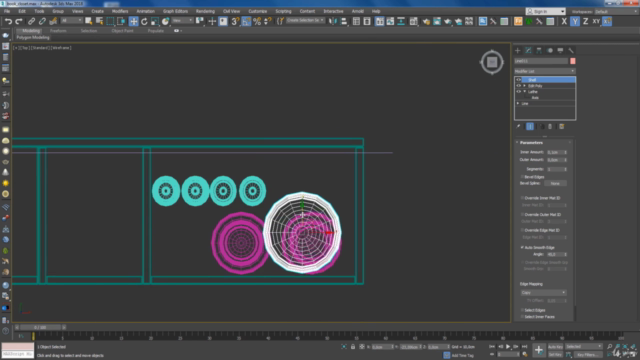Activate the Select and Move tool

tap(133, 21)
